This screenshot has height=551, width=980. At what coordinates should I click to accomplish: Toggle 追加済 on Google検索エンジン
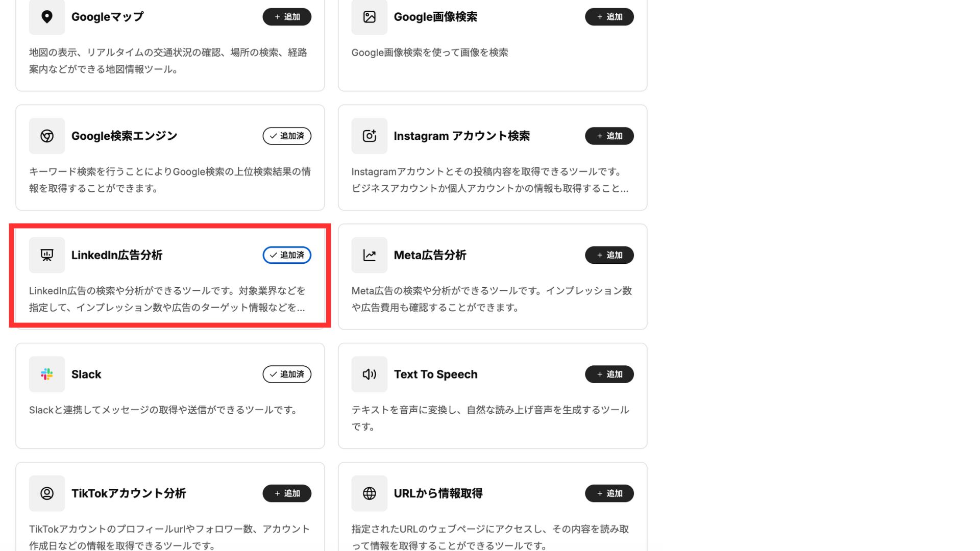coord(287,136)
